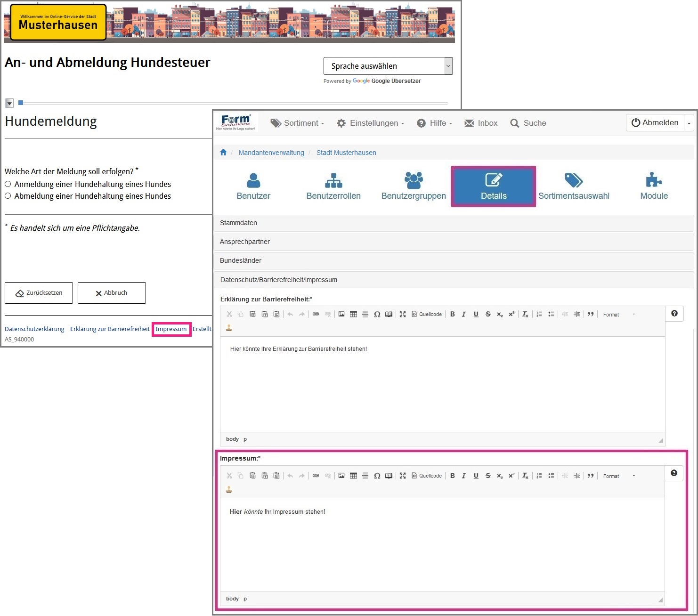This screenshot has width=698, height=616.
Task: Insert image in the Impressum editor
Action: (341, 476)
